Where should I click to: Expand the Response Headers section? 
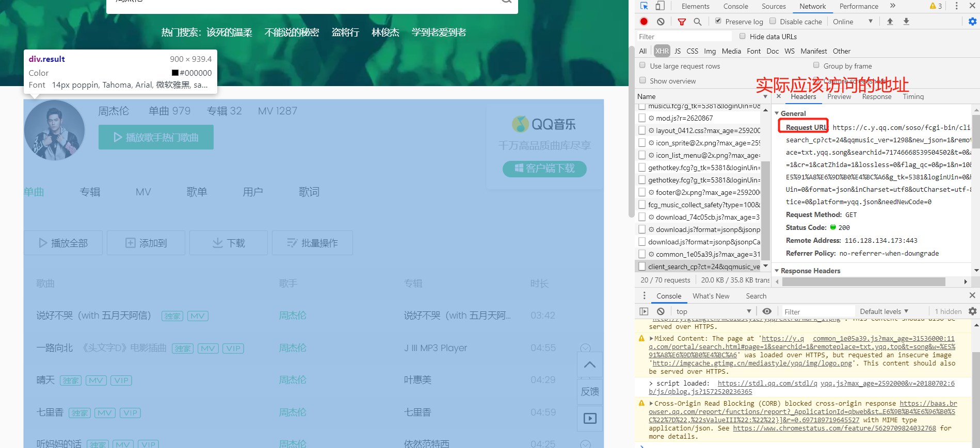tap(777, 271)
